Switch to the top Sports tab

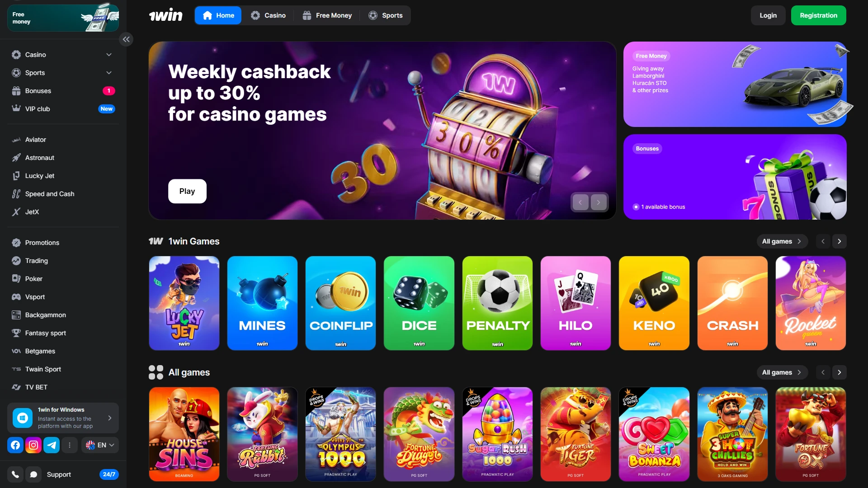386,15
